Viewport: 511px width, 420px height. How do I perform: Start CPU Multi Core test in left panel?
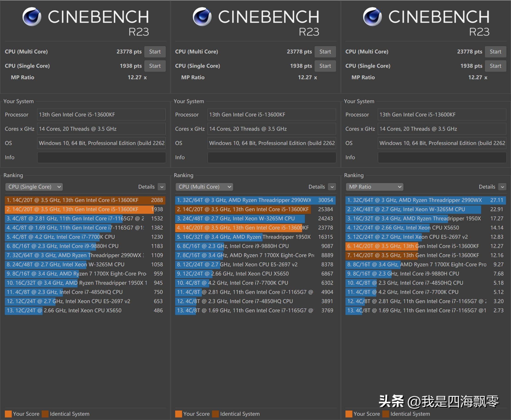pos(155,51)
